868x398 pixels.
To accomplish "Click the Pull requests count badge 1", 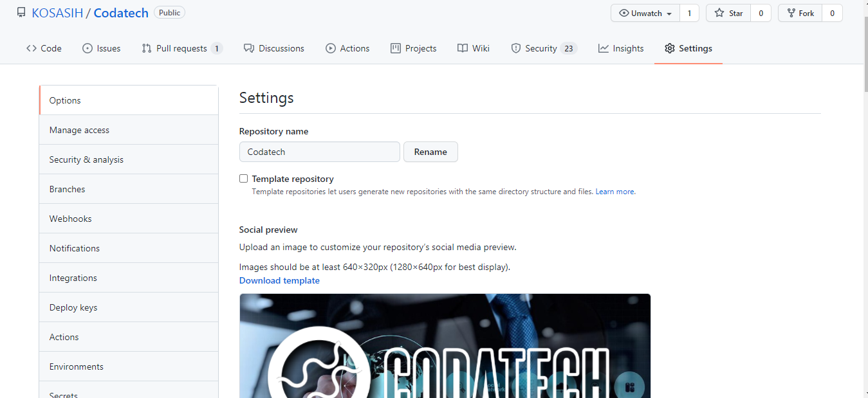I will pos(217,48).
